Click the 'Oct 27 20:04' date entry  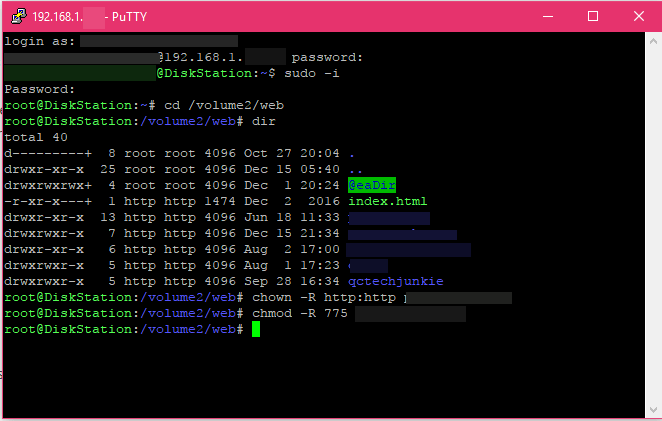(x=292, y=153)
